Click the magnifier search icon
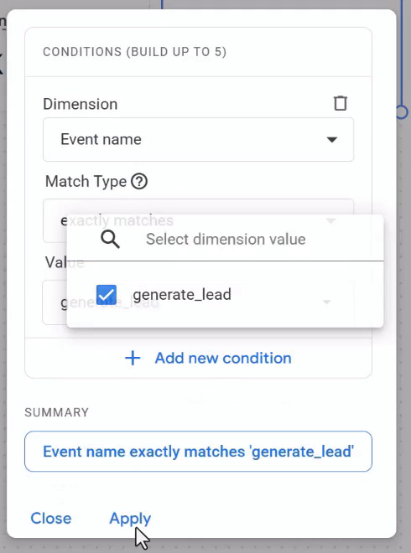Screen dimensions: 411x553 [110, 239]
